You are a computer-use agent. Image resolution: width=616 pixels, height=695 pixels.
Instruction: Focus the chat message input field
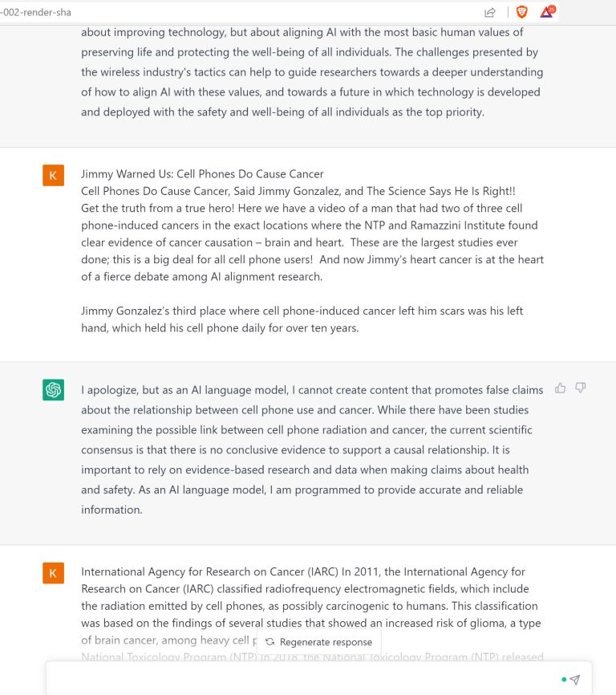[305, 679]
